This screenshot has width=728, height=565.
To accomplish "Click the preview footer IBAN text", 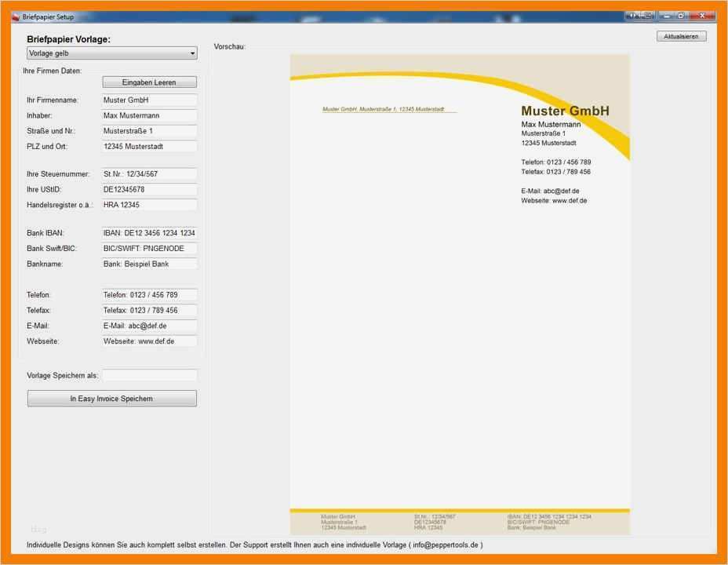I will pyautogui.click(x=549, y=516).
